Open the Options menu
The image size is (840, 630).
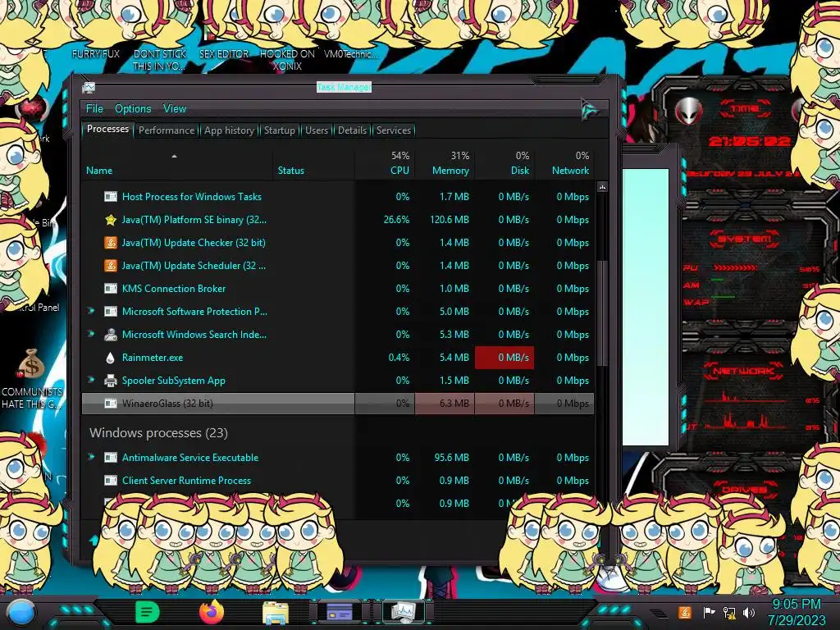pyautogui.click(x=133, y=109)
